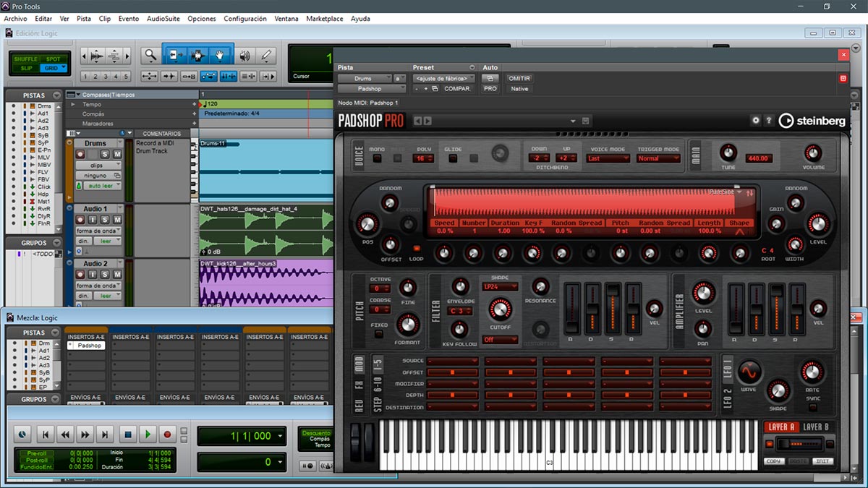Image resolution: width=868 pixels, height=488 pixels.
Task: Click Return to Zero transport button
Action: click(46, 435)
